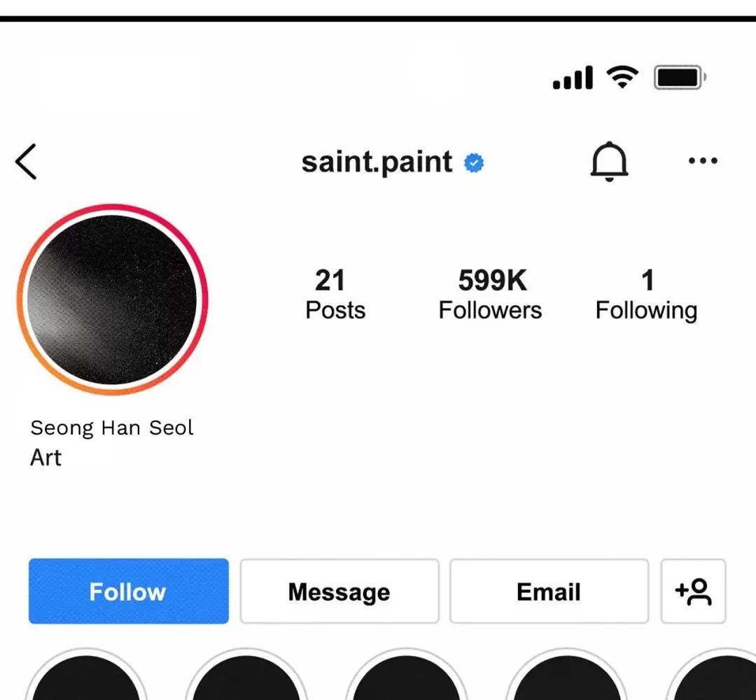Open Message button to chat

point(339,591)
